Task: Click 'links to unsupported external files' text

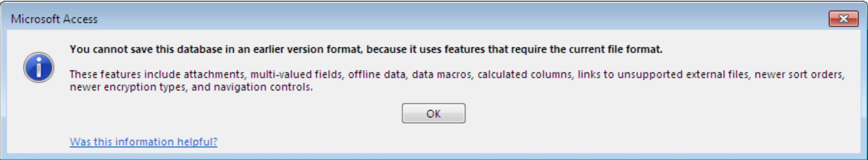Action: coord(663,74)
